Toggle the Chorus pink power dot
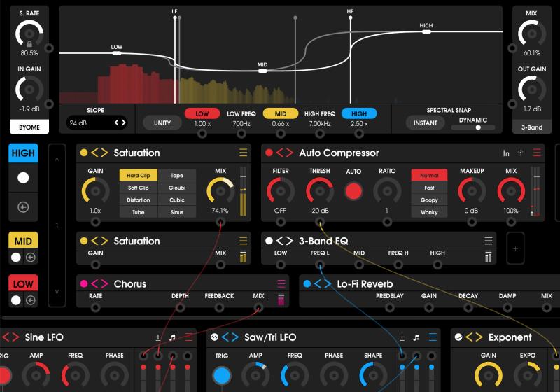Image resolution: width=560 pixels, height=392 pixels. [x=84, y=283]
